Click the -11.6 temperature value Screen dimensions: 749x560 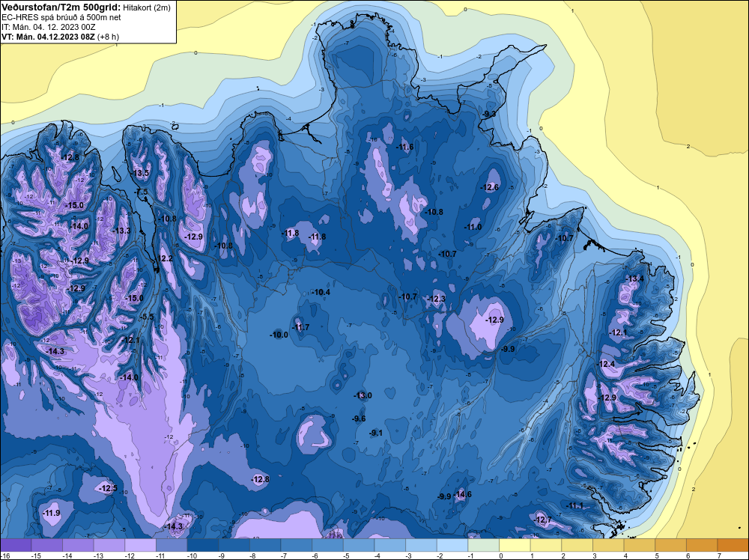coord(405,147)
